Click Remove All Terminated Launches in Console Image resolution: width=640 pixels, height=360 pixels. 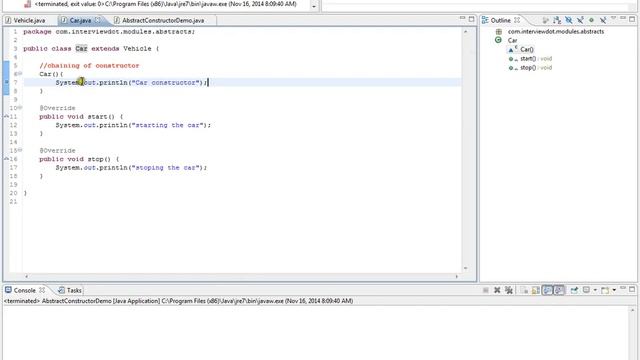(x=509, y=290)
